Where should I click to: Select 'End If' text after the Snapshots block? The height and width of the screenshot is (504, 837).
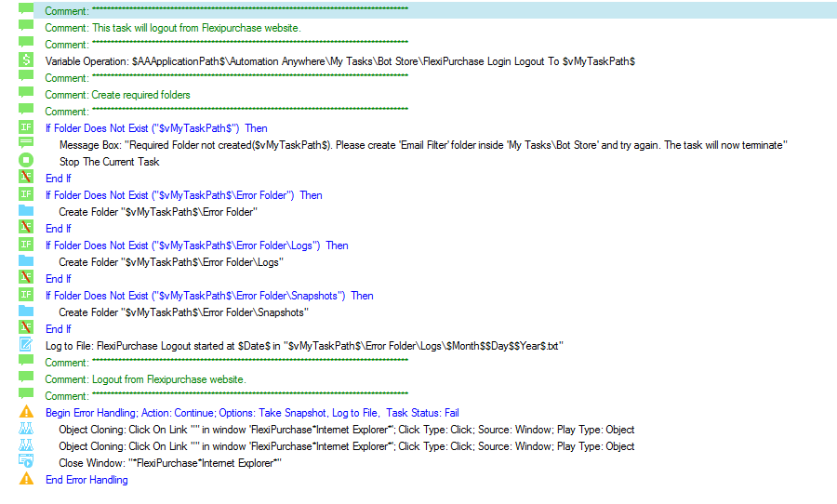point(59,329)
